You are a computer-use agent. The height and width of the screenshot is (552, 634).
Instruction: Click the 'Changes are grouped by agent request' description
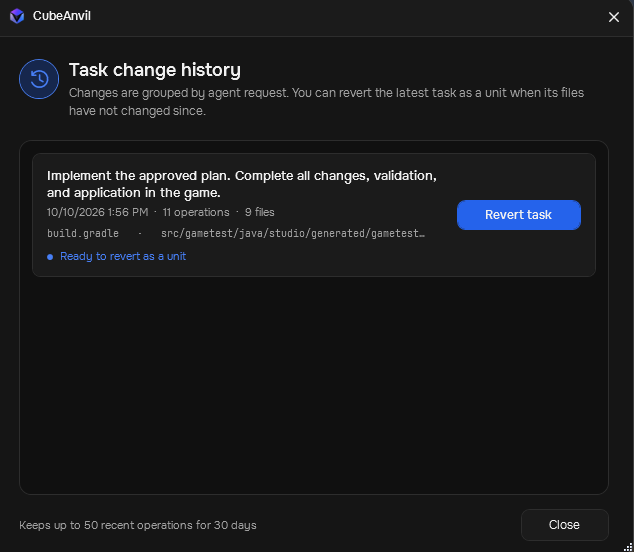(x=326, y=102)
